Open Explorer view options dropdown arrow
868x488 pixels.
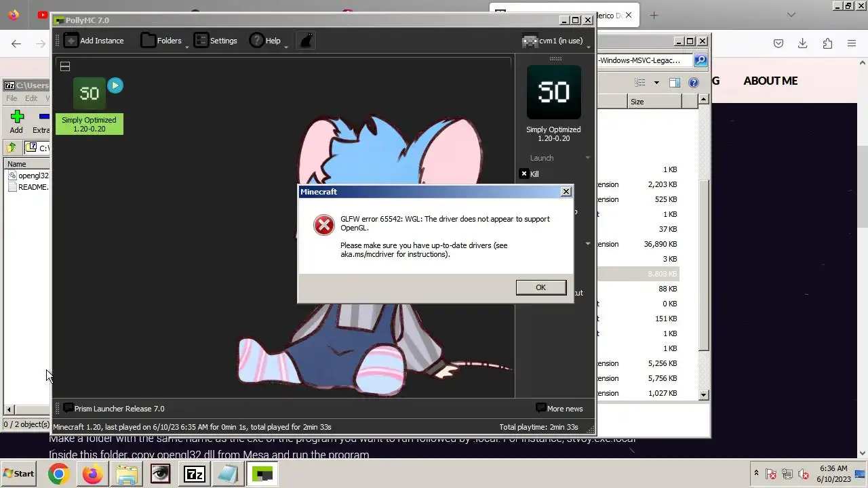[x=656, y=83]
